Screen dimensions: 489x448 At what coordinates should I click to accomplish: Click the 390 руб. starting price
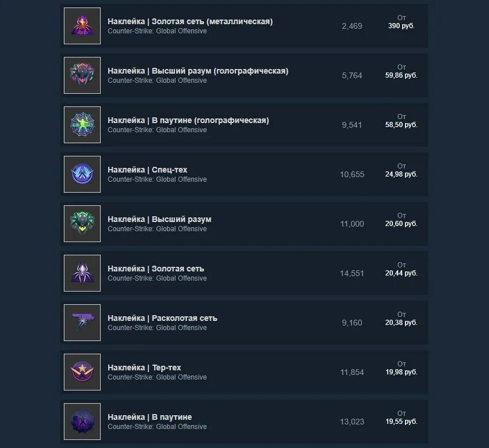click(402, 26)
